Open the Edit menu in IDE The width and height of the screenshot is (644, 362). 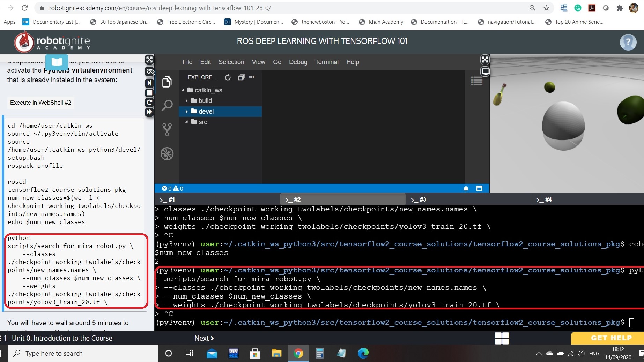point(205,62)
